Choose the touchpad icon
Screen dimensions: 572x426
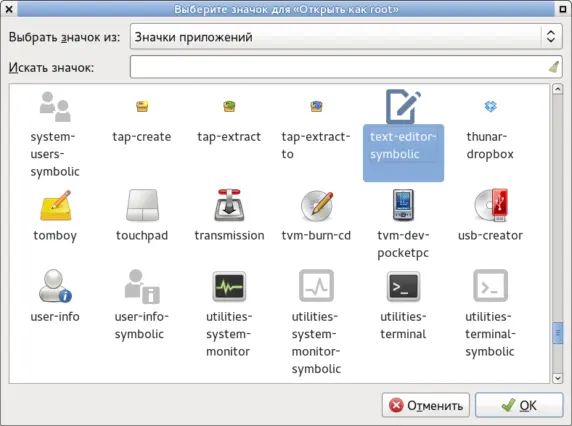142,205
